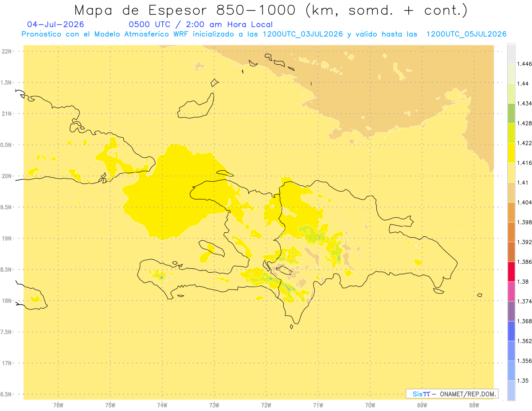Click the 76W longitude label
Viewport: 532px width, 411px height.
click(58, 405)
